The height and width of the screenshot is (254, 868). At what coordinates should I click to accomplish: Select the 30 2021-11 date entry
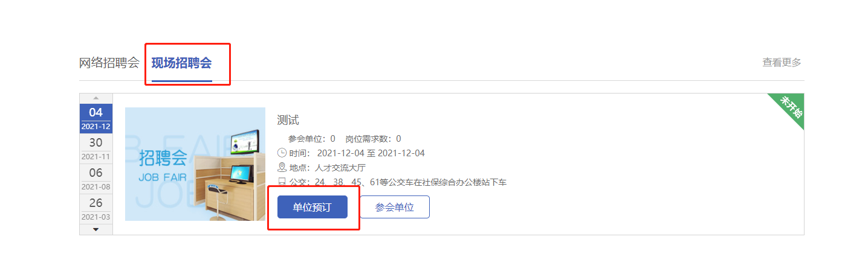(x=96, y=148)
